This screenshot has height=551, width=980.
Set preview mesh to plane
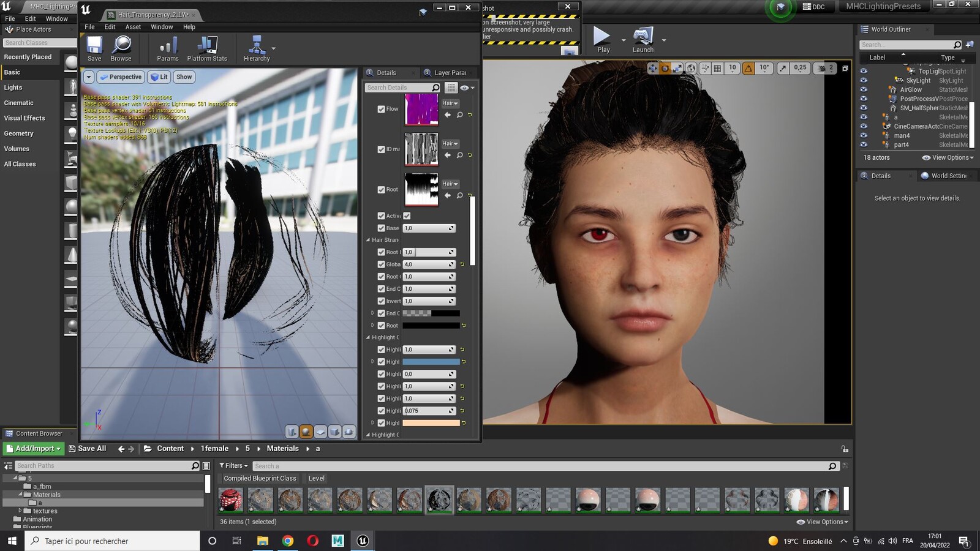coord(320,432)
